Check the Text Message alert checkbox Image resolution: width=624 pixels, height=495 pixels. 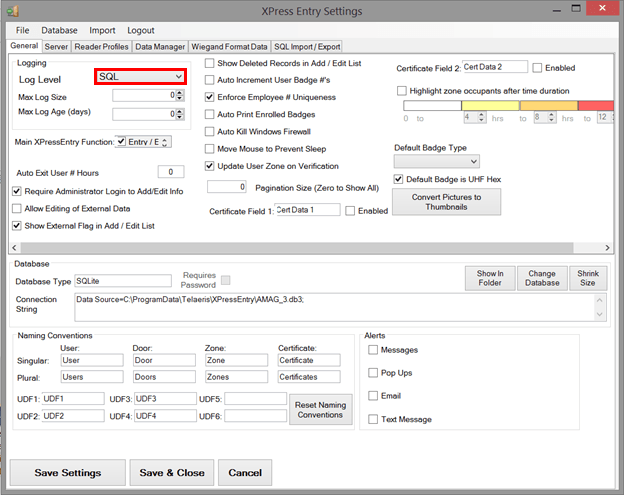[x=373, y=419]
